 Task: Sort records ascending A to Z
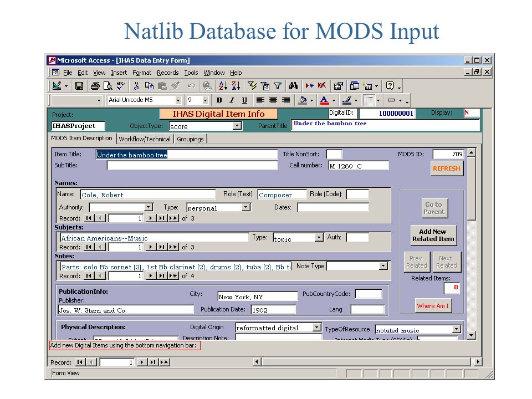pos(223,86)
